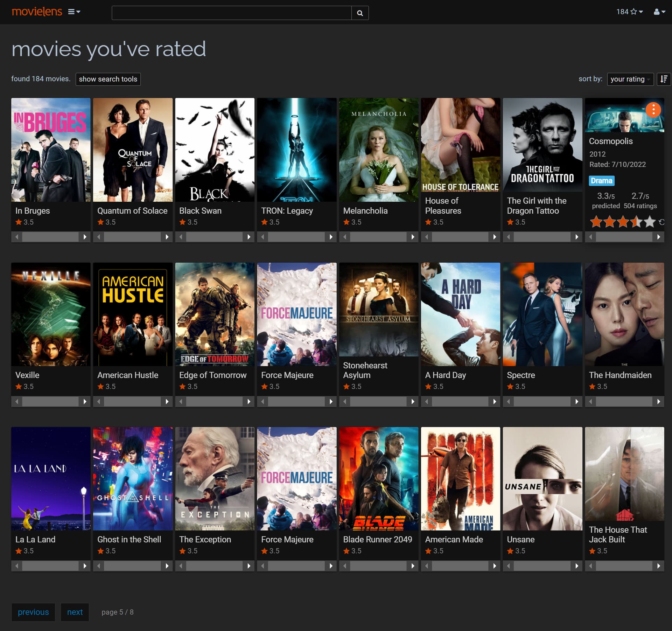Viewport: 672px width, 631px height.
Task: Open Stonehearst Asylum title link
Action: point(365,370)
